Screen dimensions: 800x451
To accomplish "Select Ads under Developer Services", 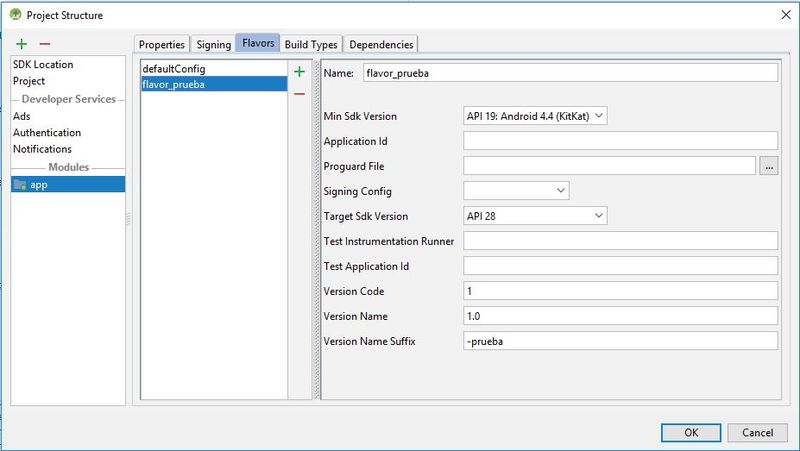I will (x=68, y=116).
